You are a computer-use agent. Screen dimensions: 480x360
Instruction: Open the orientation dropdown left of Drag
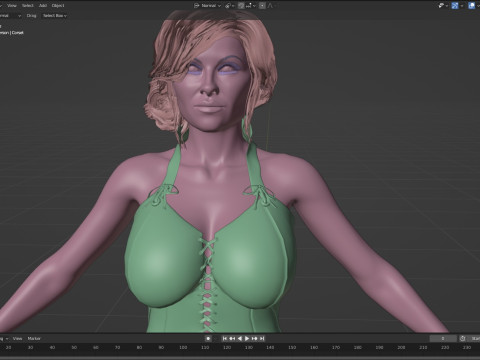pos(10,16)
